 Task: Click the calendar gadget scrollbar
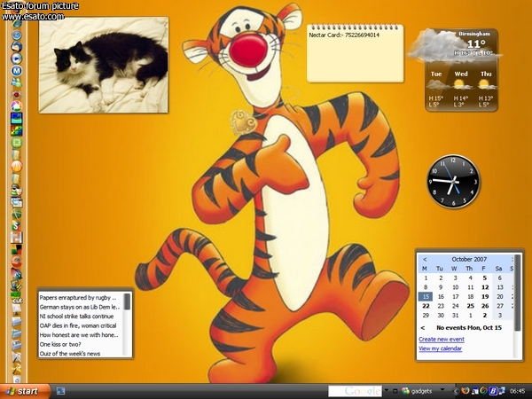coord(517,293)
